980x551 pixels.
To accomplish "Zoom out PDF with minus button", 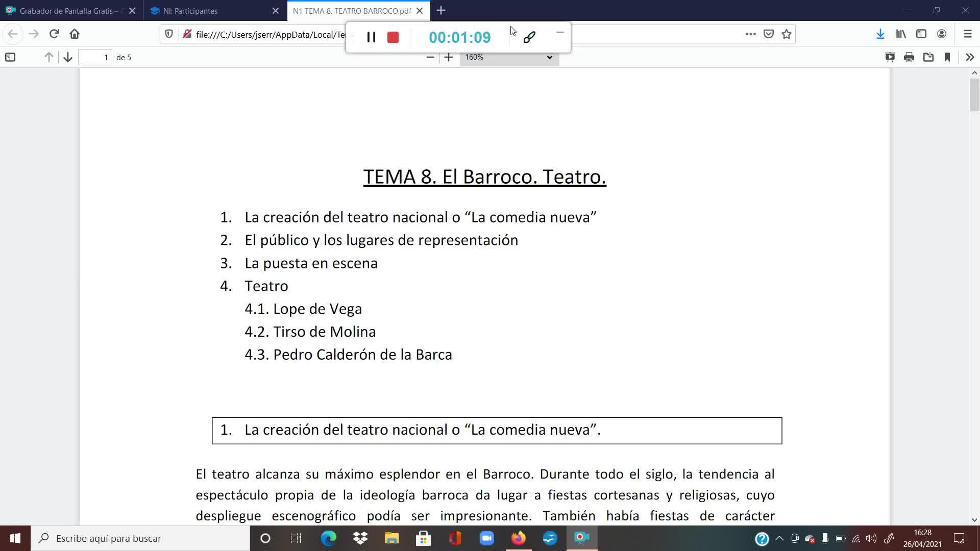I will [x=430, y=57].
